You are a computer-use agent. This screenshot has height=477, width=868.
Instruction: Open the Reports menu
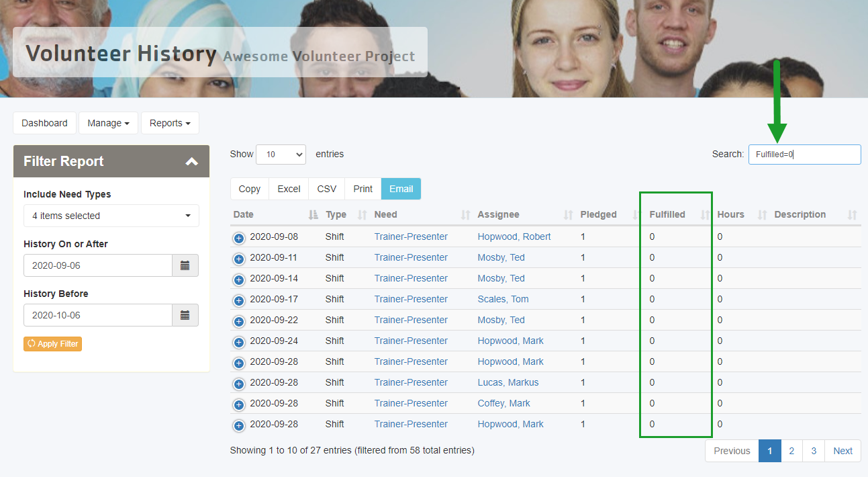click(x=170, y=123)
